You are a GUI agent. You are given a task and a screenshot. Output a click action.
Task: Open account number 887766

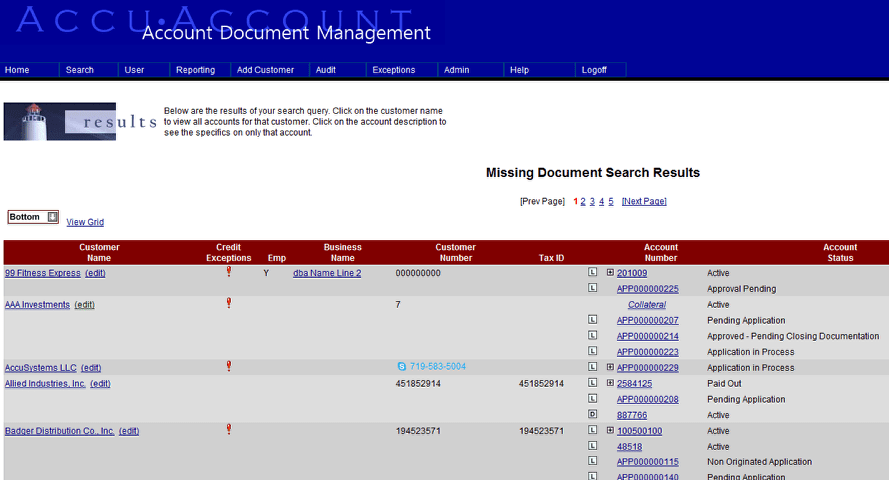click(632, 415)
